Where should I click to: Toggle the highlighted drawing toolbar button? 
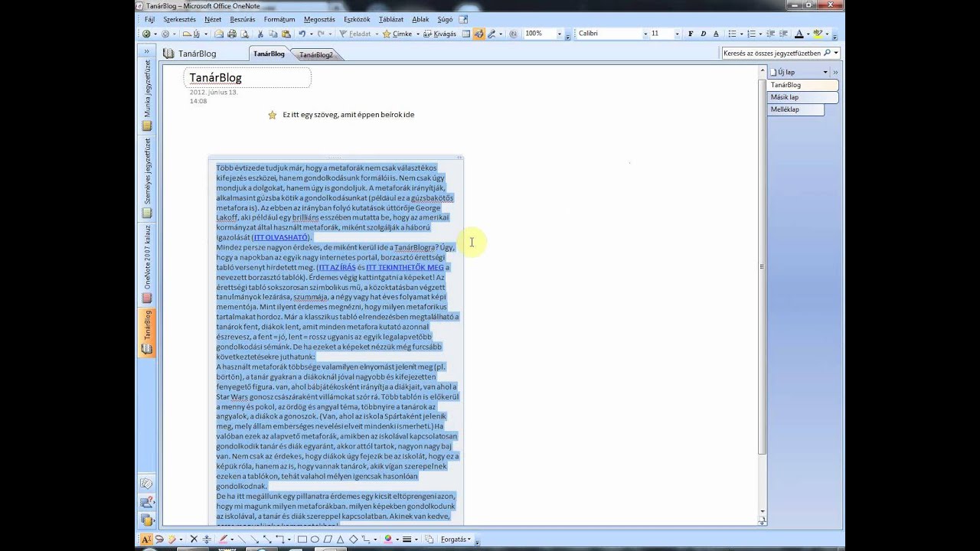(x=479, y=34)
